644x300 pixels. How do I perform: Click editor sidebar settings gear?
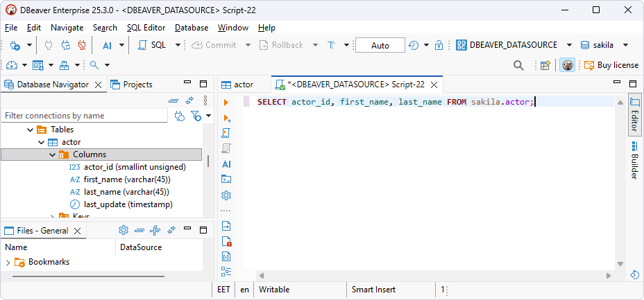coord(226,195)
